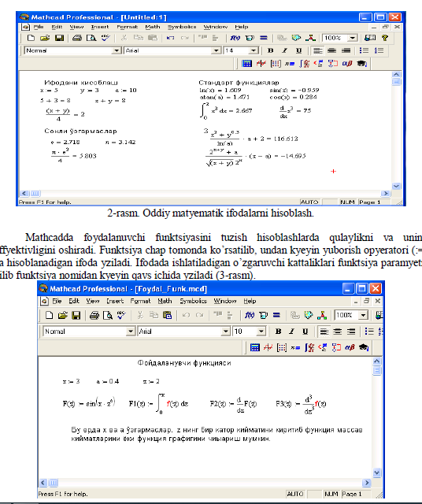Click Insert Function f(x) icon in Foydal_Funk window
Screen dimensions: 422x504
click(250, 315)
